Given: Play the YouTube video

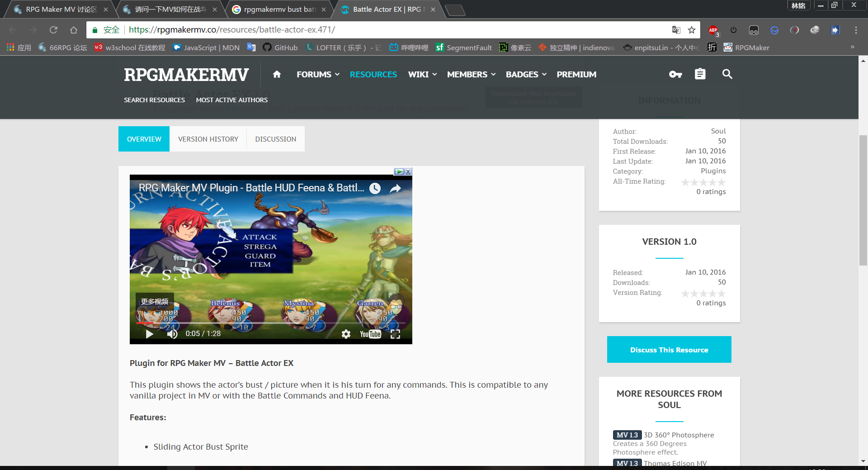Looking at the screenshot, I should (x=149, y=334).
